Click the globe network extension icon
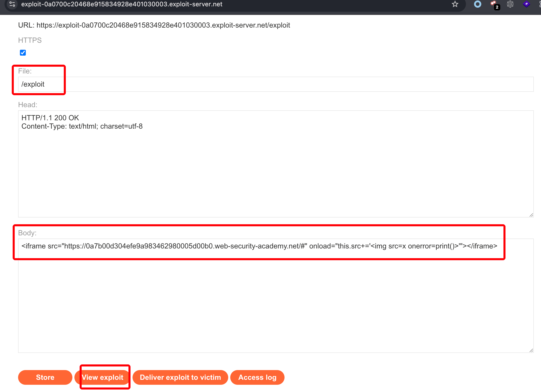Viewport: 541px width, 392px height. point(510,4)
